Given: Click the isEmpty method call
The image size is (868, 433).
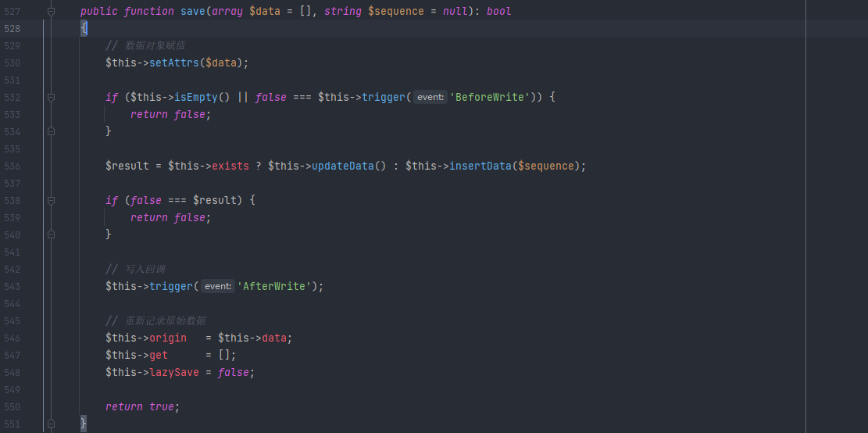Looking at the screenshot, I should click(195, 98).
